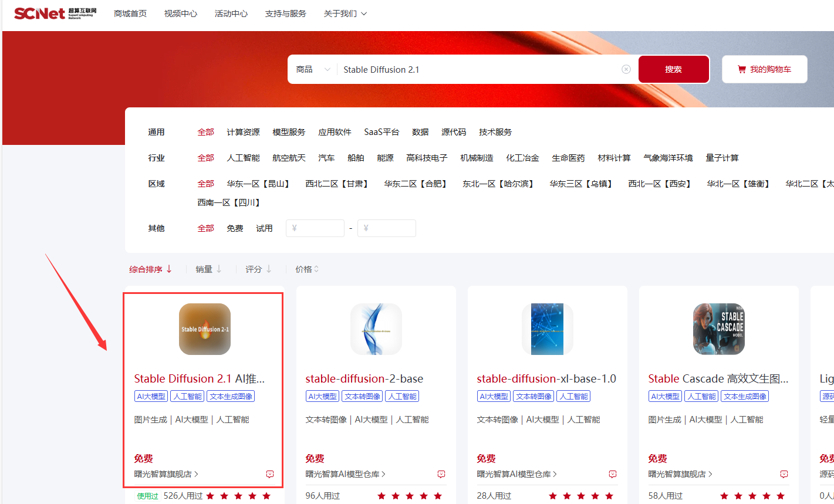The height and width of the screenshot is (504, 834).
Task: Choose region 华东二区【合肥】
Action: click(x=417, y=184)
